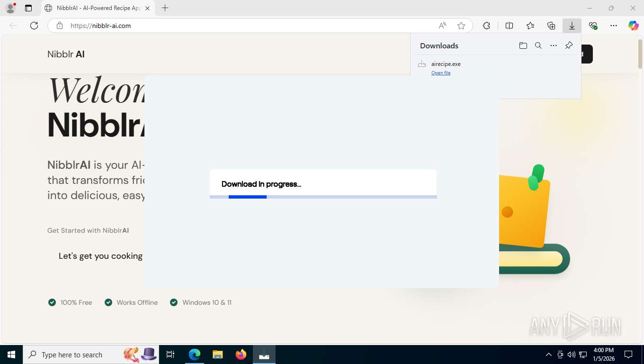Open more options in Downloads panel
The width and height of the screenshot is (644, 364).
point(553,45)
